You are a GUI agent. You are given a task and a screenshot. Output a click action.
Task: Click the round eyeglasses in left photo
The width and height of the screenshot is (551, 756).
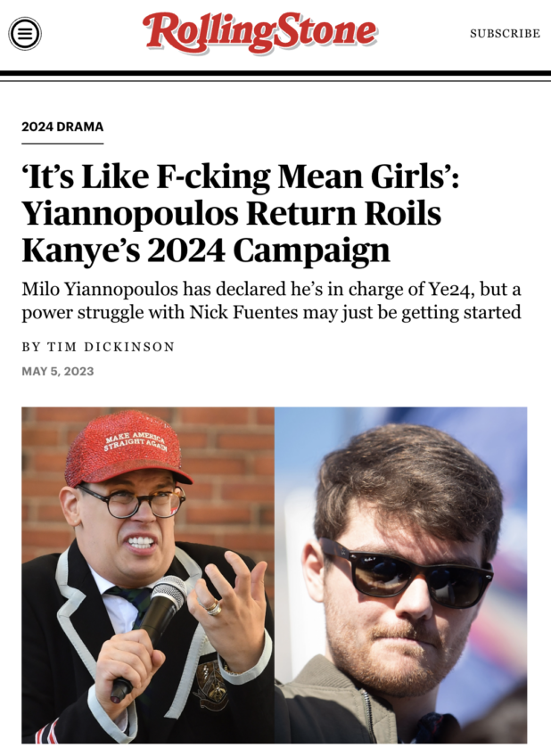pyautogui.click(x=133, y=502)
